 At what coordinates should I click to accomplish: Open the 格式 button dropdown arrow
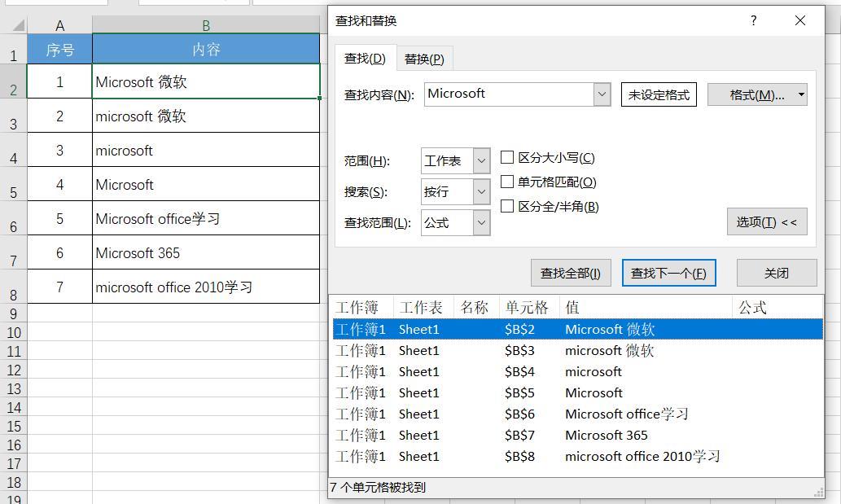801,95
